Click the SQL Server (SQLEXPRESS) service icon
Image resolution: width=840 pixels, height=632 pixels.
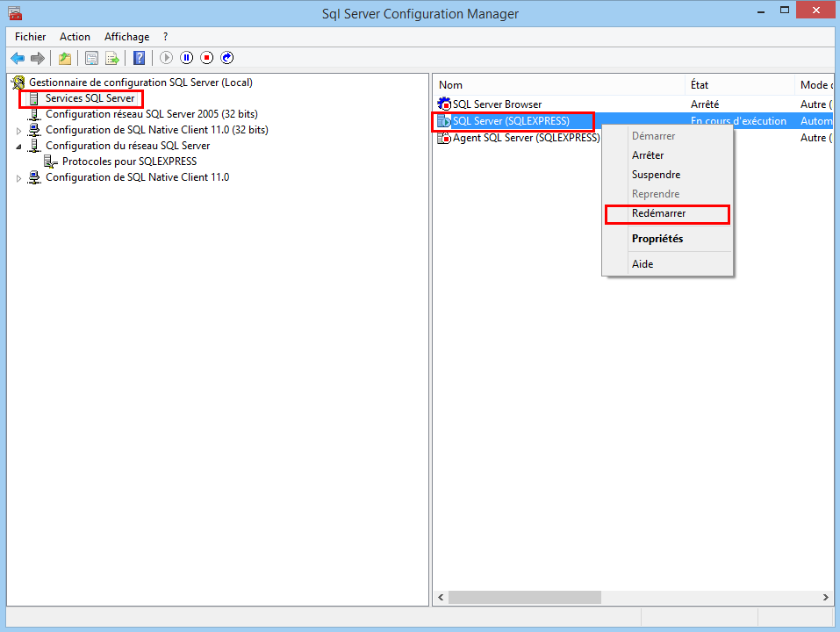click(444, 121)
